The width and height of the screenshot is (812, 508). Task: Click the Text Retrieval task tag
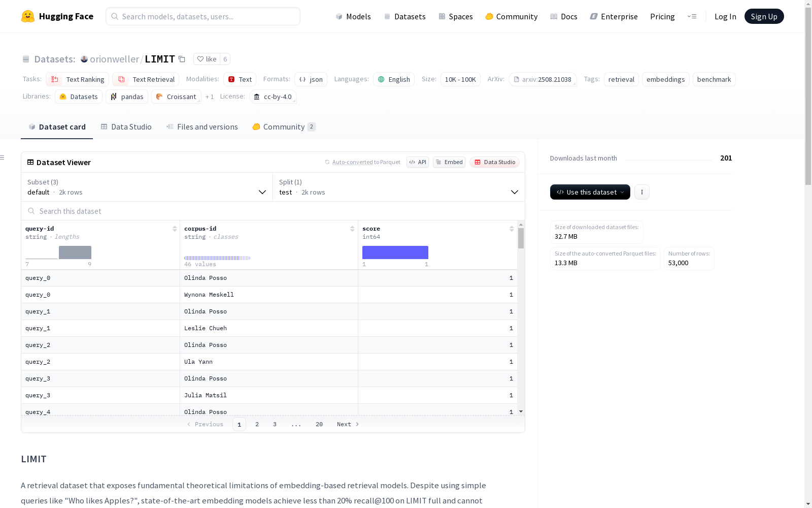pyautogui.click(x=146, y=79)
